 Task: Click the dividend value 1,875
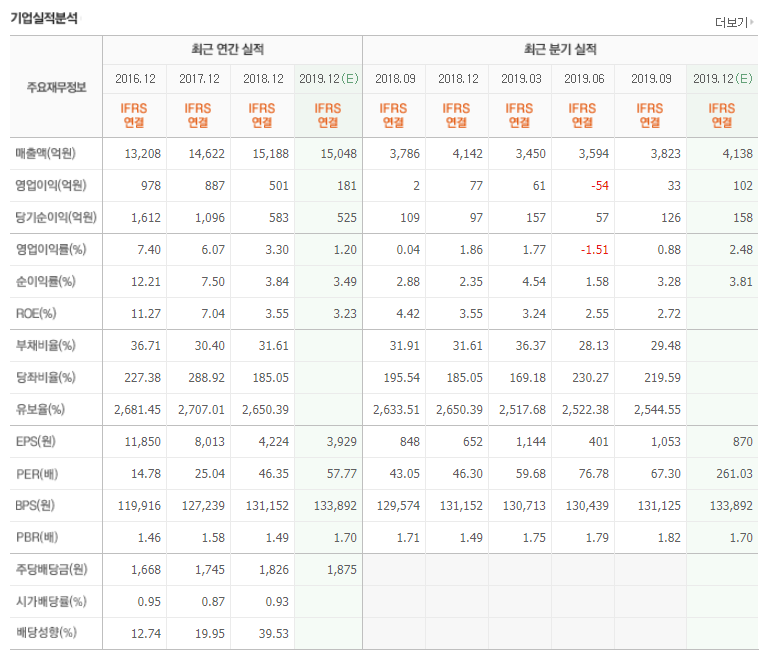(x=341, y=570)
